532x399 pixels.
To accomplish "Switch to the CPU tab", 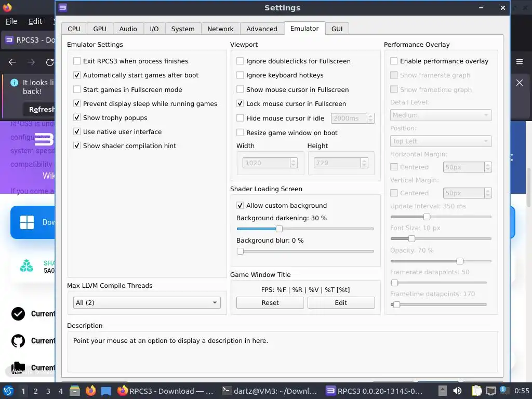I will 74,29.
